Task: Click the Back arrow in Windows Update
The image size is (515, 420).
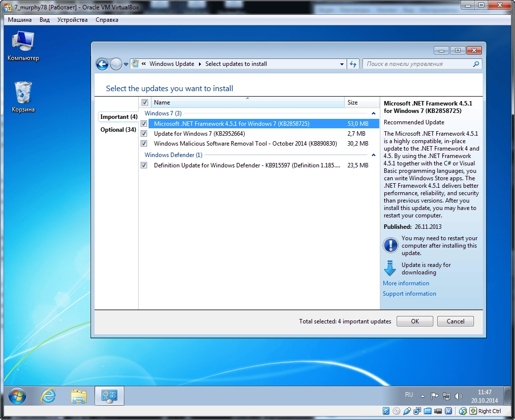Action: click(x=102, y=64)
